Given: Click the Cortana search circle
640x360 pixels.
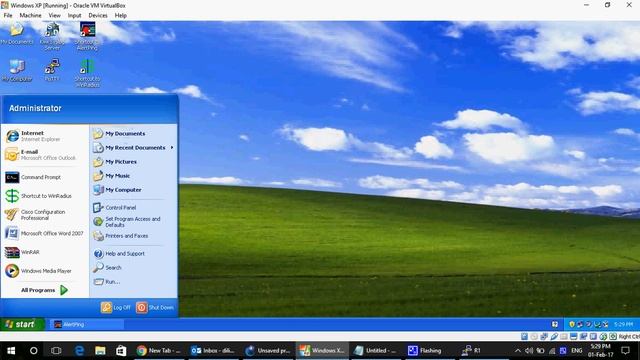Looking at the screenshot, I should coord(33,351).
